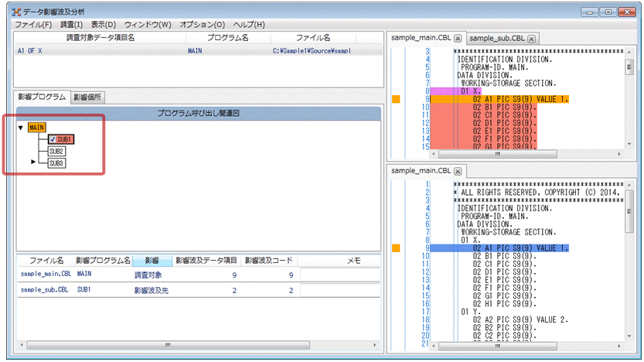
Task: Click the 影響波及先 cell
Action: tap(152, 291)
